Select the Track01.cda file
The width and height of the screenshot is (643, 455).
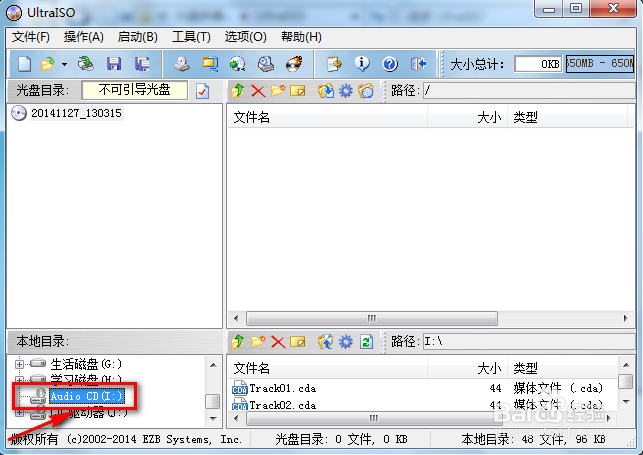(282, 388)
